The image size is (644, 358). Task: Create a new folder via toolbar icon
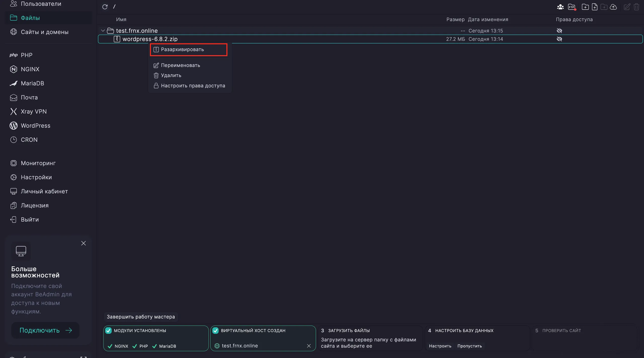click(x=586, y=7)
